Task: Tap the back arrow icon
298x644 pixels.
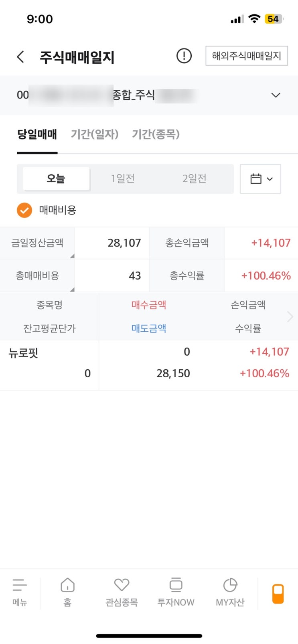Action: point(20,56)
